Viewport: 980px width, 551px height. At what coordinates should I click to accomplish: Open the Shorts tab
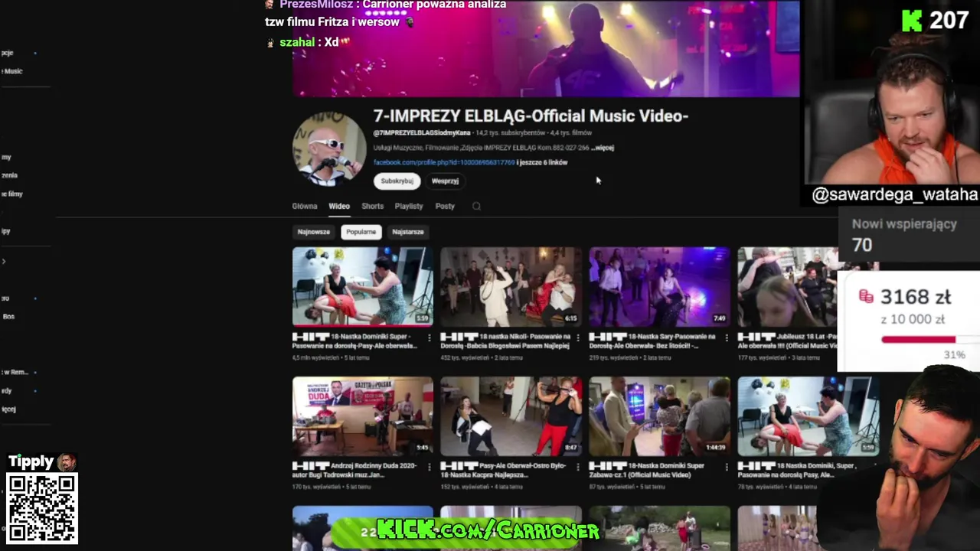point(372,206)
